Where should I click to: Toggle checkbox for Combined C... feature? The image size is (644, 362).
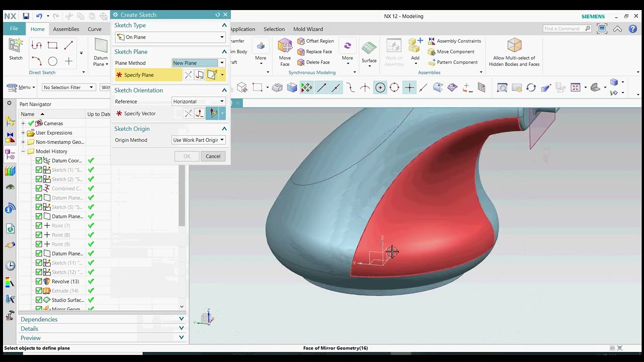[39, 189]
